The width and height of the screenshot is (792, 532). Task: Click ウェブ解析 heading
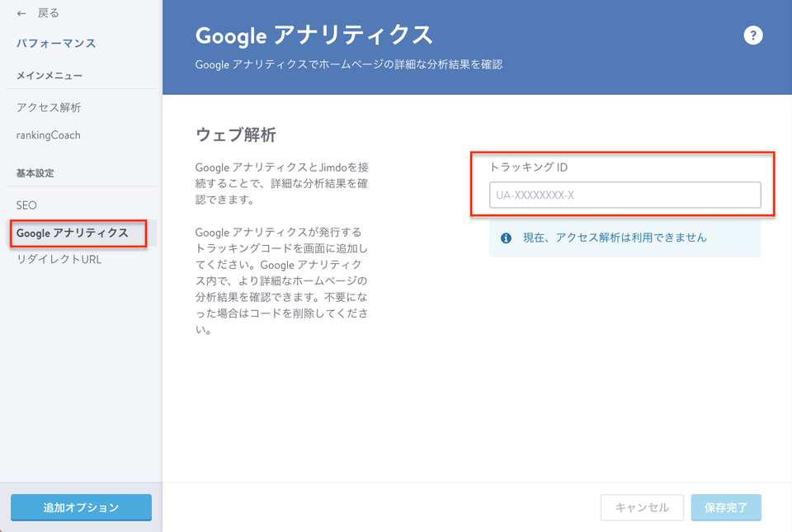coord(236,134)
